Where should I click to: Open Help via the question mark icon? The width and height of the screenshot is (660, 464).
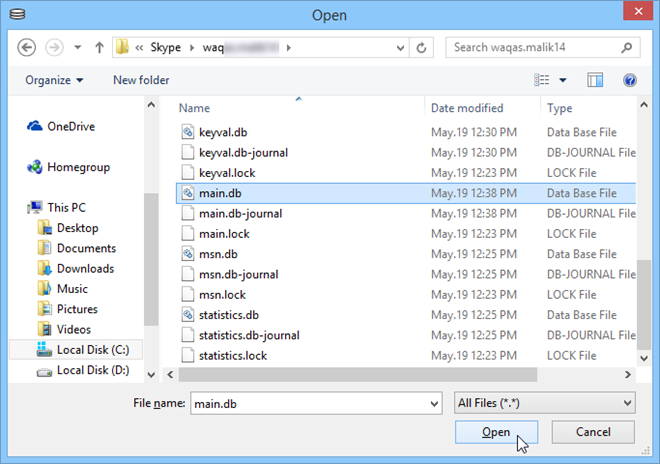pos(630,80)
